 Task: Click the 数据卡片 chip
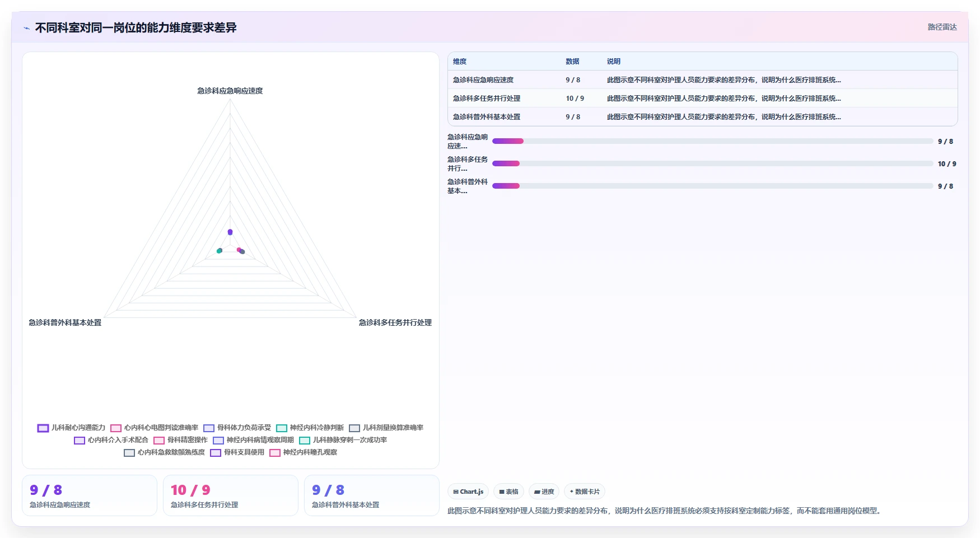[x=584, y=492]
